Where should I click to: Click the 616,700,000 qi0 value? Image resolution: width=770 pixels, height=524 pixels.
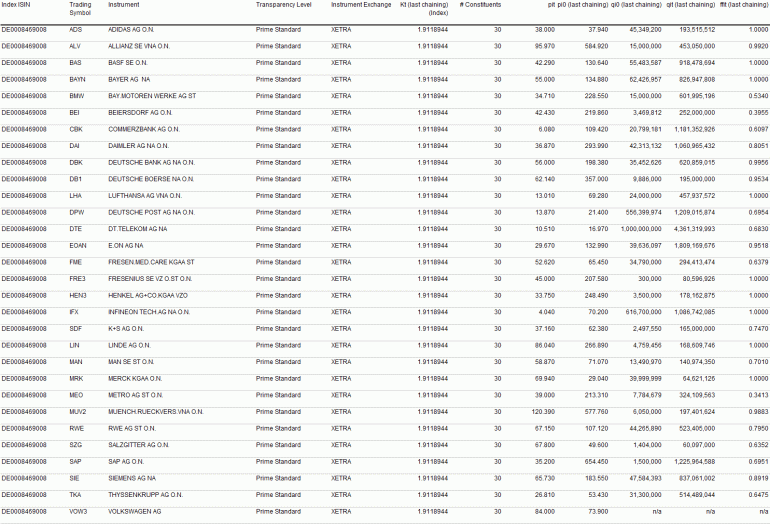pos(643,312)
